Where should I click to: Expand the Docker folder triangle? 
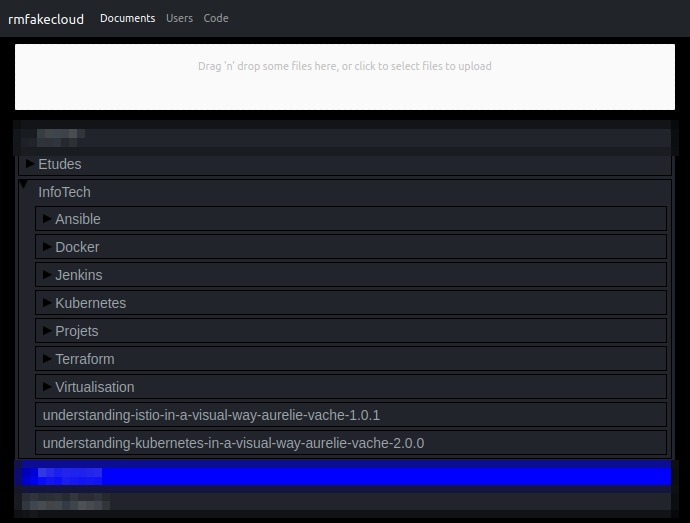tap(47, 247)
